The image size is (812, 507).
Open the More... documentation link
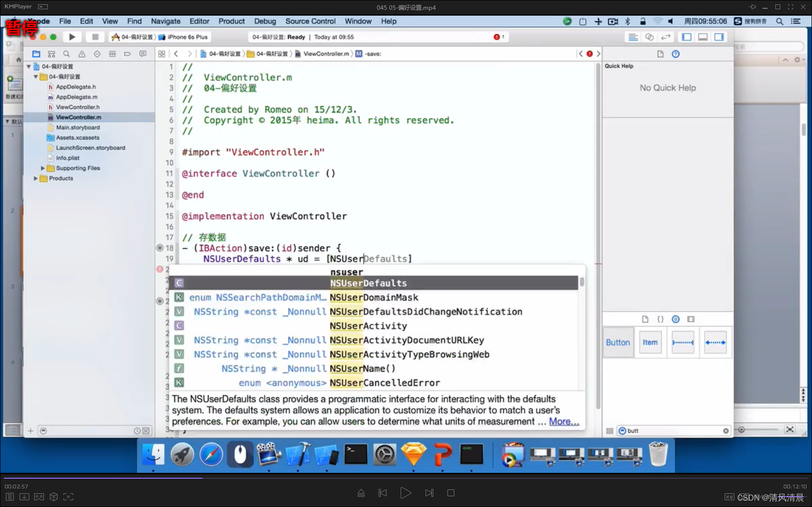[x=564, y=422]
